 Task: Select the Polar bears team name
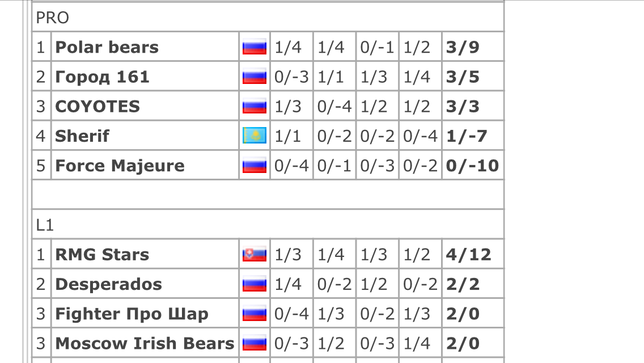pyautogui.click(x=107, y=47)
